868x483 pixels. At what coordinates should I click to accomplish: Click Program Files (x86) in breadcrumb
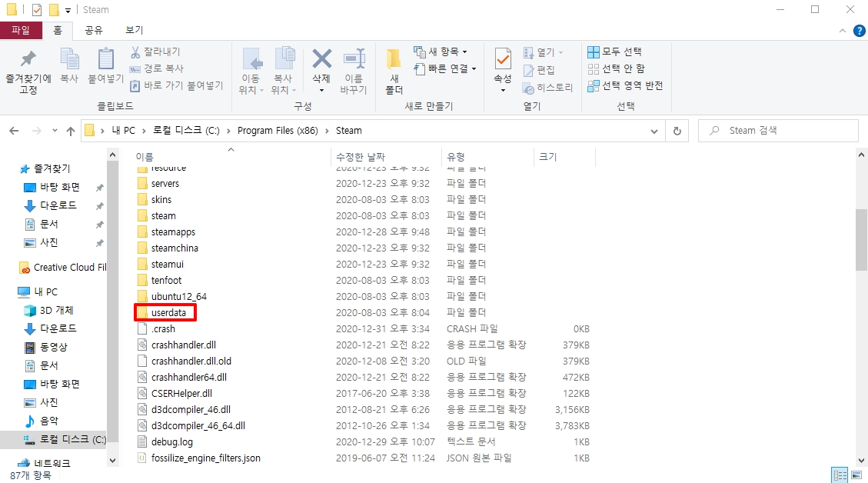point(278,131)
